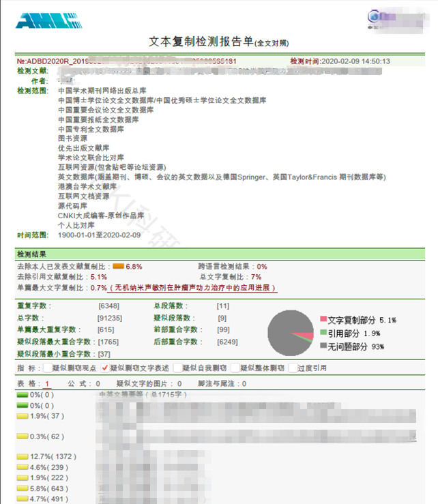
Task: Click the green 引用部分 legend swatch
Action: pyautogui.click(x=323, y=333)
